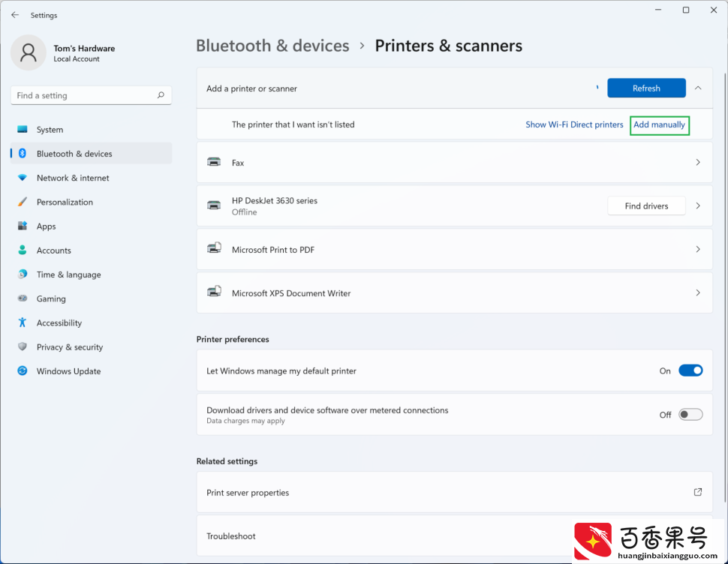
Task: Click the System monitor icon in sidebar
Action: pyautogui.click(x=23, y=130)
